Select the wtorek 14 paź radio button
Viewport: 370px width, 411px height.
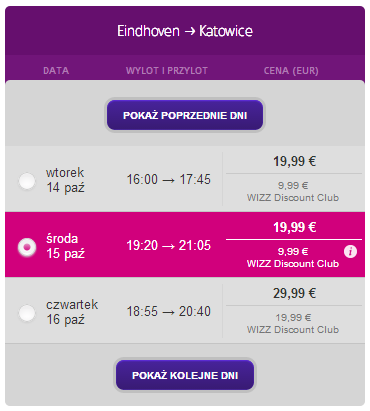(x=27, y=181)
